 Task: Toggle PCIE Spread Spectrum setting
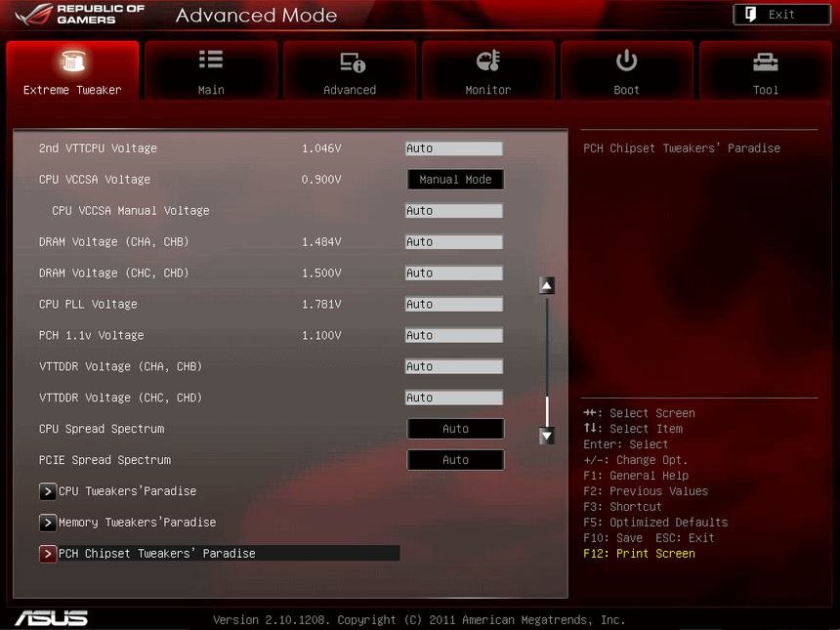(x=455, y=459)
